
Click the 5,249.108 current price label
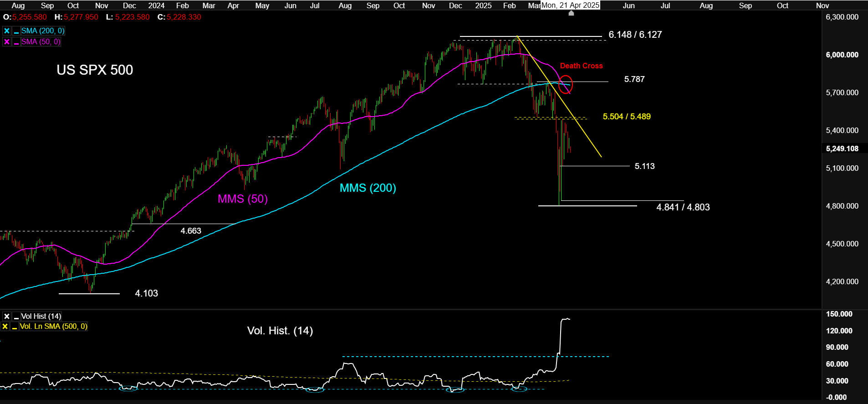tap(842, 148)
